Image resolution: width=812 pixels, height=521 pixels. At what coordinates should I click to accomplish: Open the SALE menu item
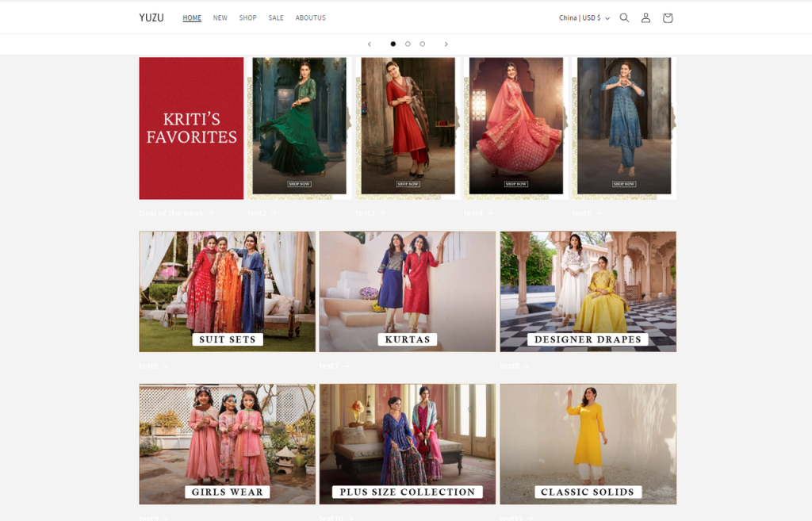[x=276, y=17]
